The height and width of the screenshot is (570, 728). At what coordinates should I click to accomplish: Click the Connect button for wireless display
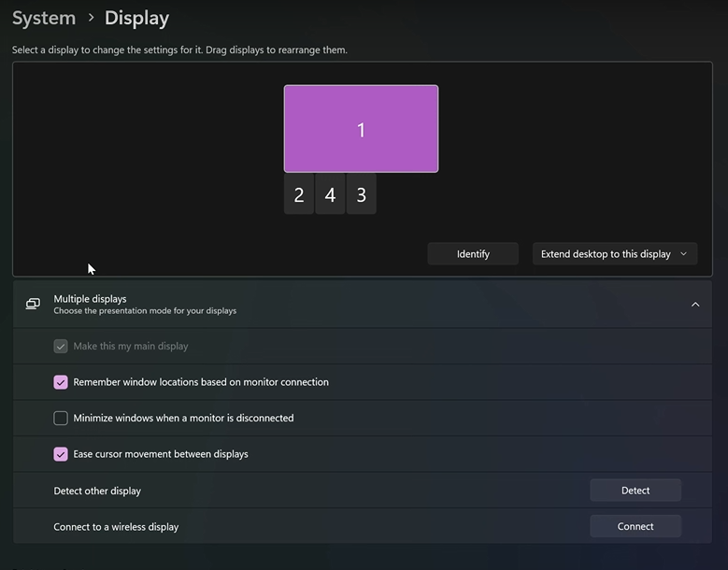(635, 526)
